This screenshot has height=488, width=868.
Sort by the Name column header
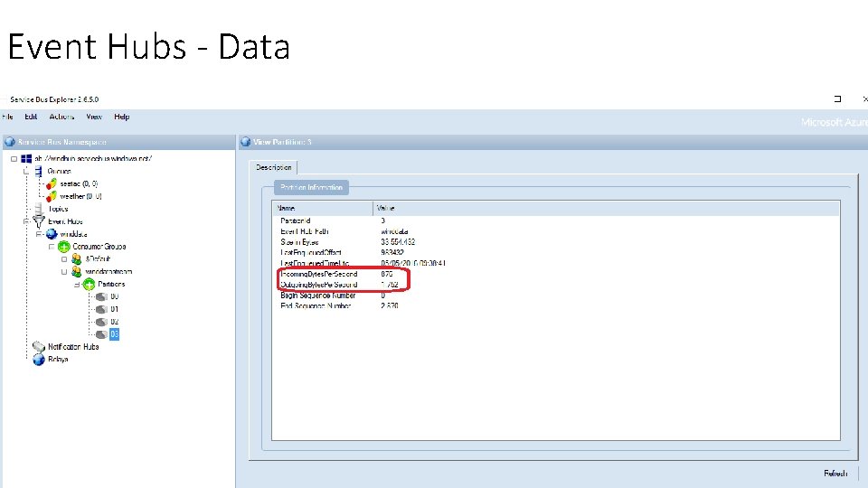click(x=323, y=209)
